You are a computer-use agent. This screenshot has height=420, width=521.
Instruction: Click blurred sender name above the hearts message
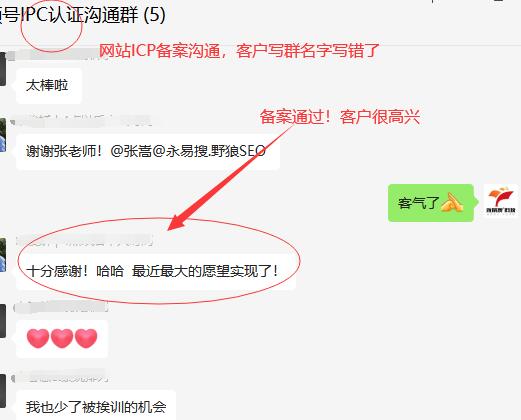(x=61, y=307)
